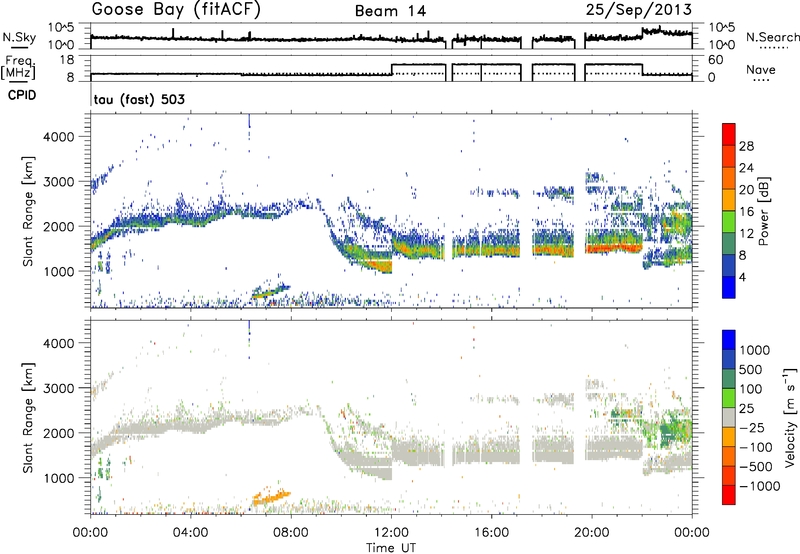The height and width of the screenshot is (554, 800).
Task: Click the '10^5' left tick of the noise panel
Action: (61, 27)
